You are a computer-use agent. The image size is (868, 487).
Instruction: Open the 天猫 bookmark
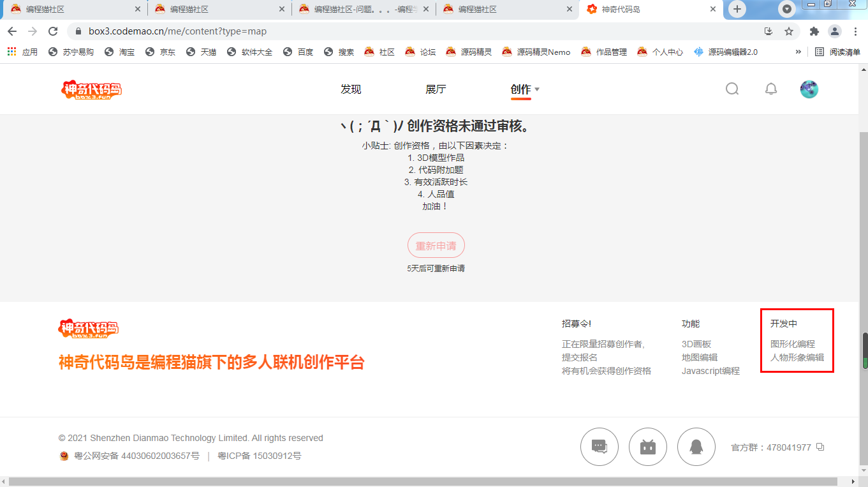click(202, 52)
